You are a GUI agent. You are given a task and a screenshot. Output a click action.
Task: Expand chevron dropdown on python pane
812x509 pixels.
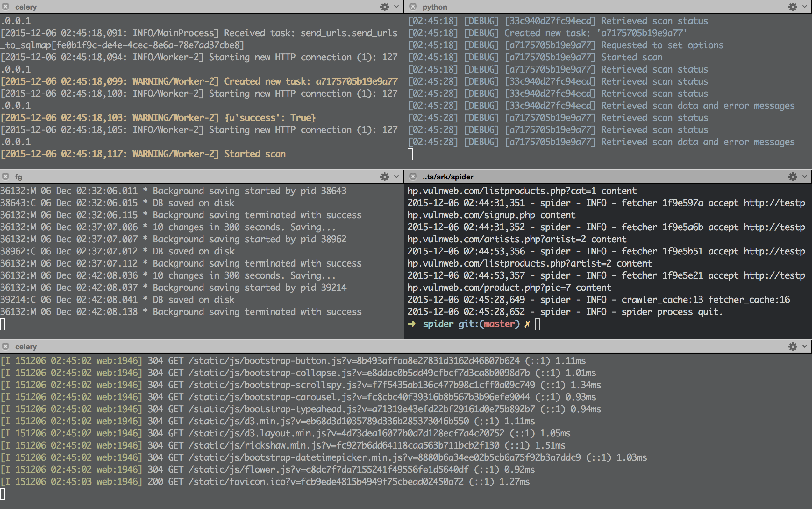(805, 7)
